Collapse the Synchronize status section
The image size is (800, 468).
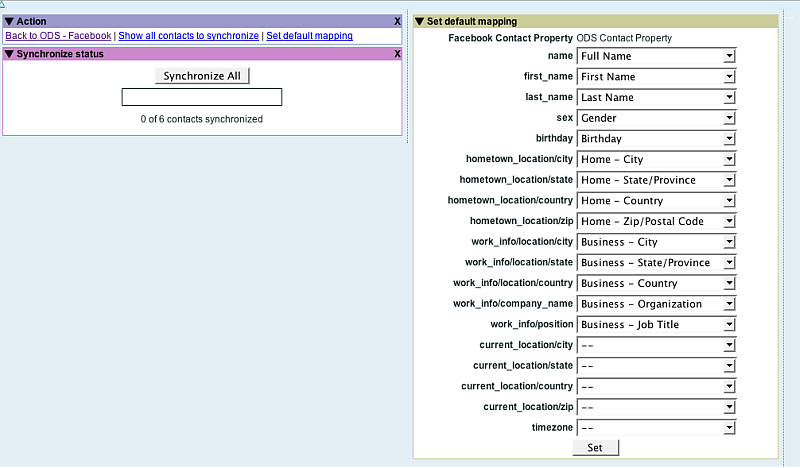(x=9, y=54)
